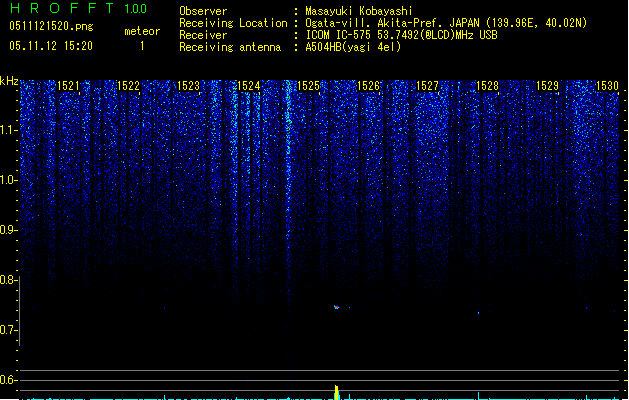629x400 pixels.
Task: Click the 1524 time marker
Action: (249, 86)
